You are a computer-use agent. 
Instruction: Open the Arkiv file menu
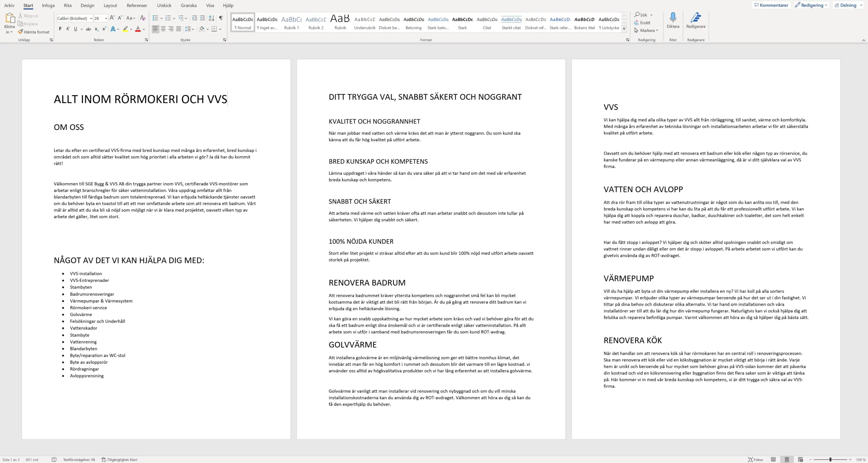pos(9,5)
